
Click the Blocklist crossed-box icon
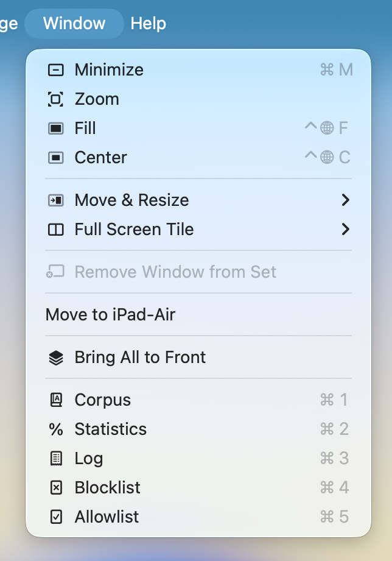[55, 487]
